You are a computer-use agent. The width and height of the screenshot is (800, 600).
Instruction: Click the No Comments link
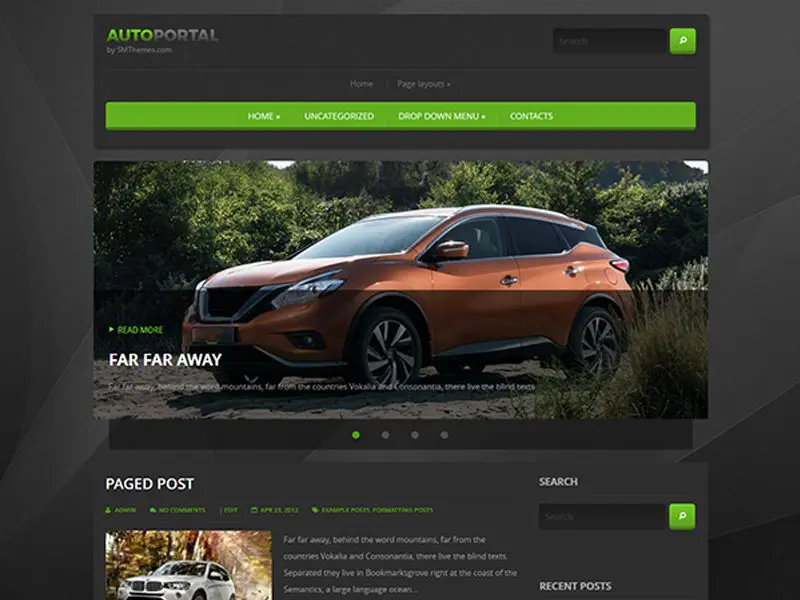click(x=182, y=510)
